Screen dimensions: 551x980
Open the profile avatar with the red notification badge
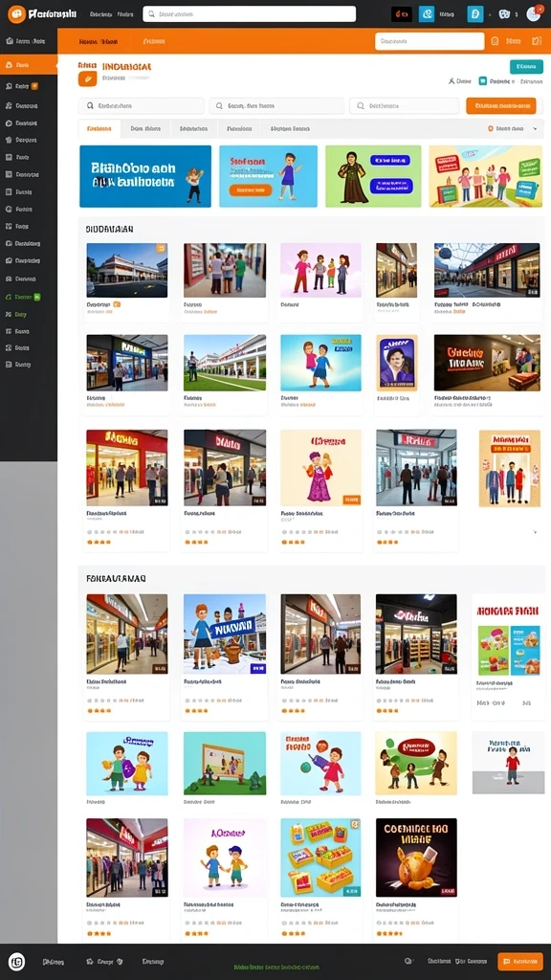pyautogui.click(x=534, y=13)
